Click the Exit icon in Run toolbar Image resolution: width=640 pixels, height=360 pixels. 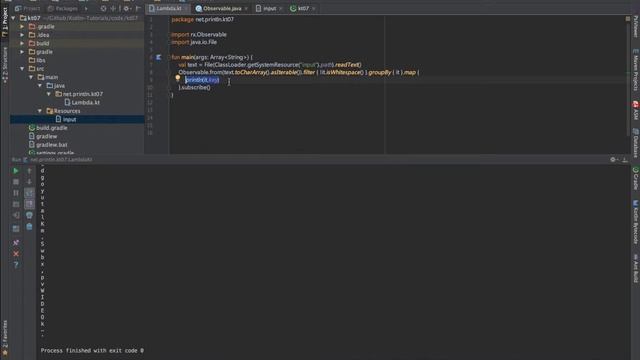16,215
